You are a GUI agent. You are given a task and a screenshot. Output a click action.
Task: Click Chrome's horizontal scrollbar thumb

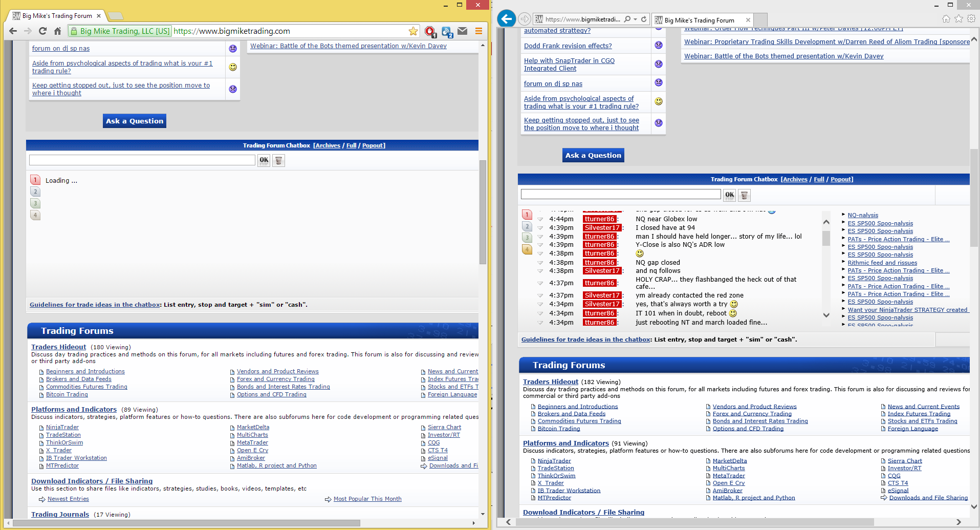click(x=186, y=523)
